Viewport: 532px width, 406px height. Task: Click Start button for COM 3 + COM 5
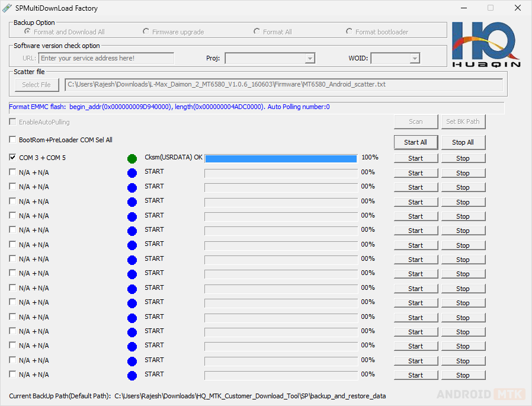415,158
